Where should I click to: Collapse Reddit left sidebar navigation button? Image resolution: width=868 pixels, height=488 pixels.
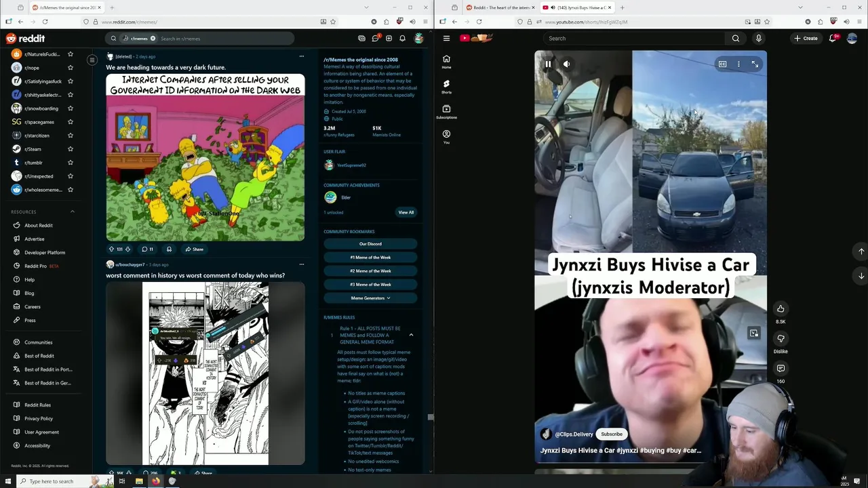(x=92, y=60)
